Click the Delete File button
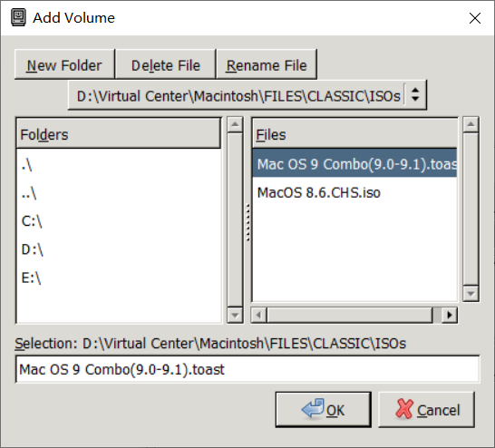The height and width of the screenshot is (448, 495). pyautogui.click(x=166, y=64)
